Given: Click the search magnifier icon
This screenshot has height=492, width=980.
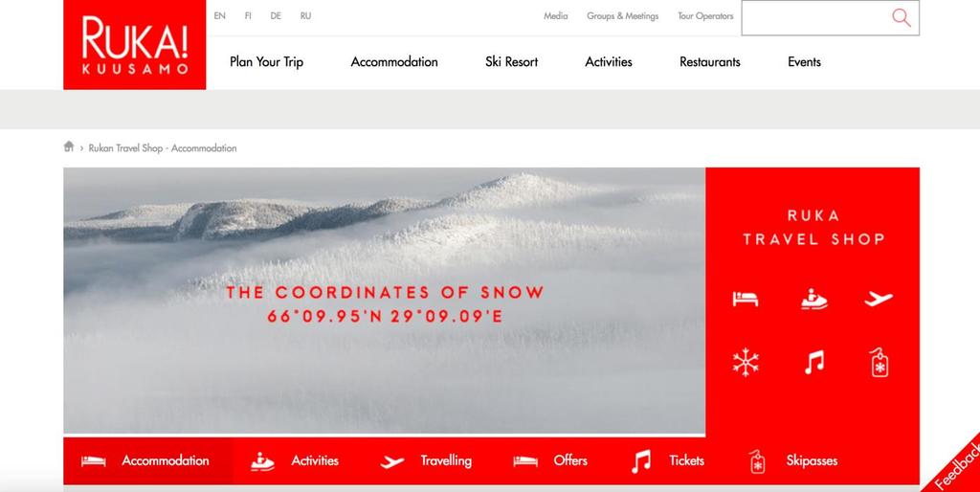Looking at the screenshot, I should (901, 17).
